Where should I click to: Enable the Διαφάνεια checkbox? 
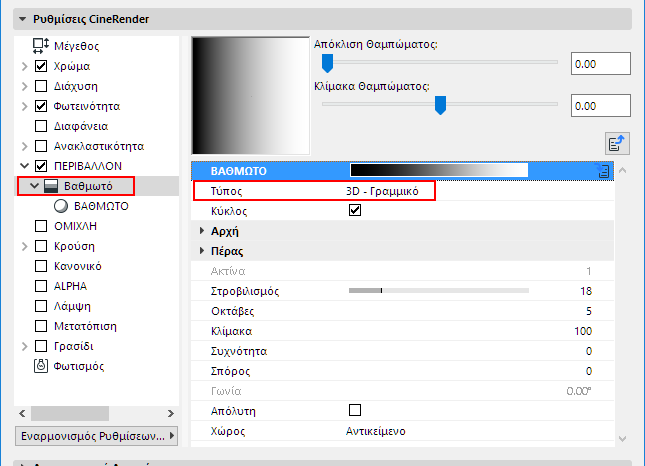[x=41, y=126]
